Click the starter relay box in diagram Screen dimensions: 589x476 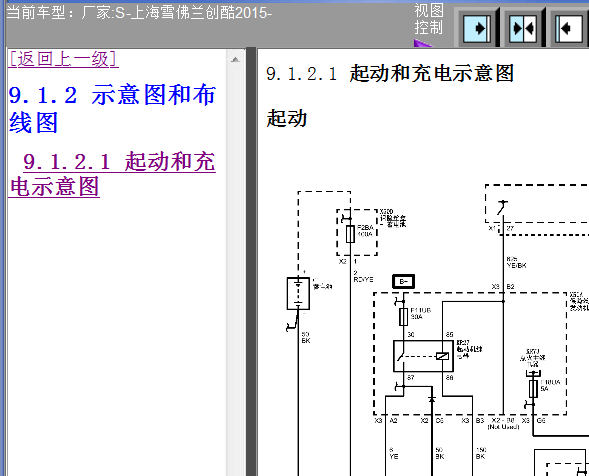pyautogui.click(x=423, y=356)
